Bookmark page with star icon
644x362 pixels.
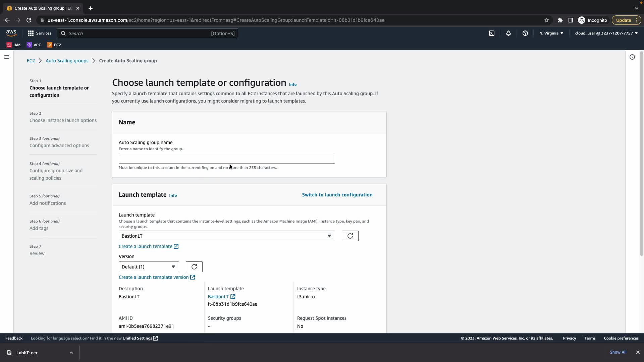pyautogui.click(x=547, y=20)
